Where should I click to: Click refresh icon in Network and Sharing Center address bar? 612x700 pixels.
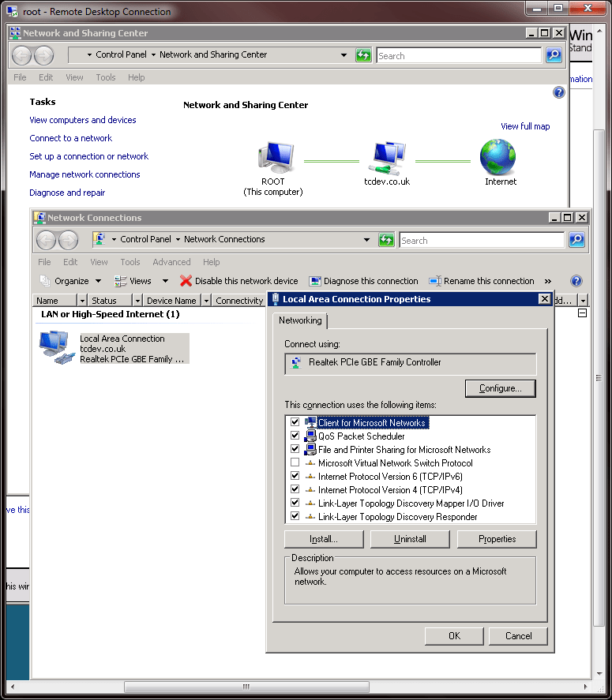pos(363,55)
